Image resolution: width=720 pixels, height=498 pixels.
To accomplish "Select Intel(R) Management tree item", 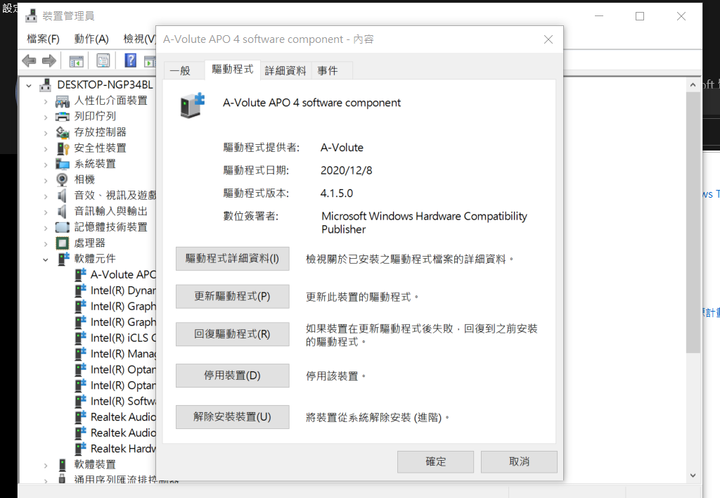I will click(123, 354).
